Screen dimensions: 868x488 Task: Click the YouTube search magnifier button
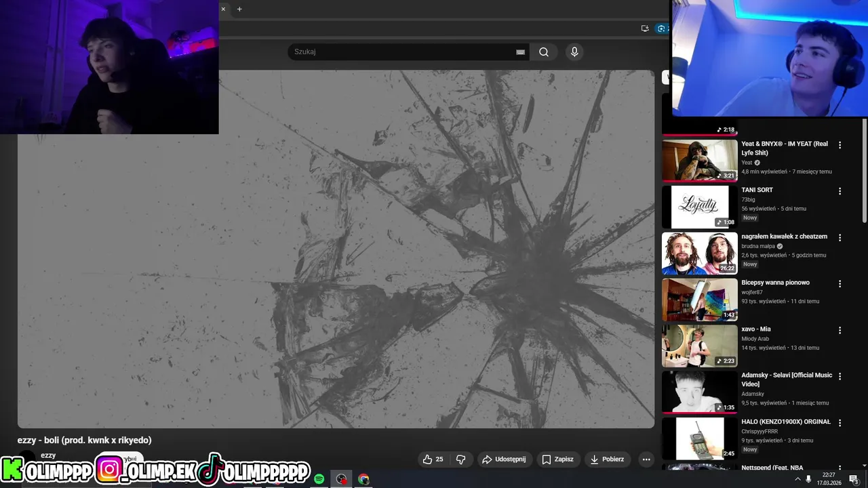(543, 52)
